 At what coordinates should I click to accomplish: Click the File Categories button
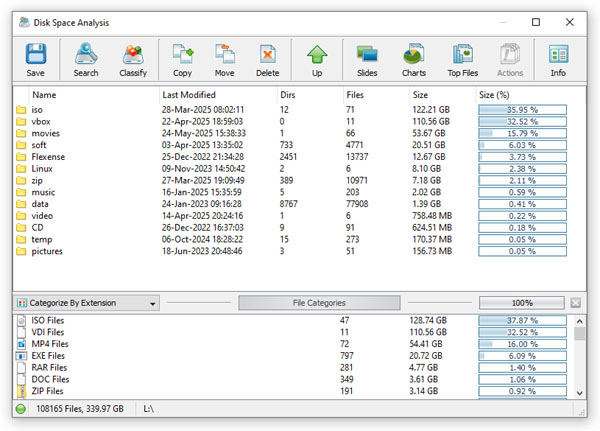319,303
